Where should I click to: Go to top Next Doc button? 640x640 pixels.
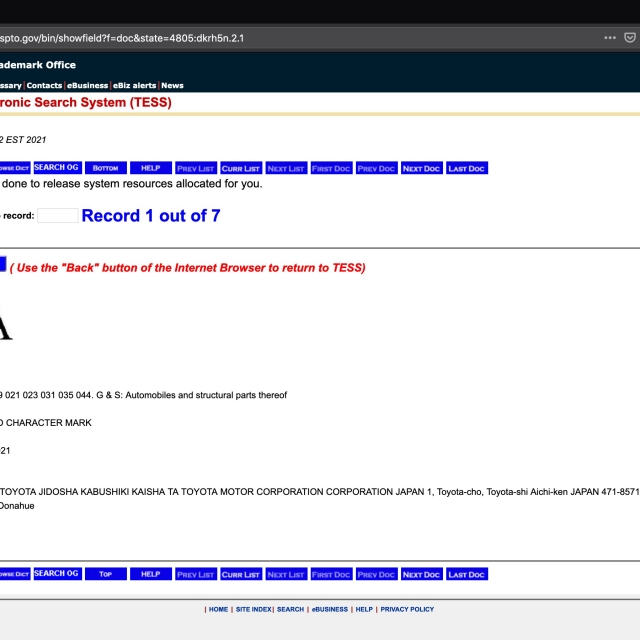pyautogui.click(x=422, y=168)
